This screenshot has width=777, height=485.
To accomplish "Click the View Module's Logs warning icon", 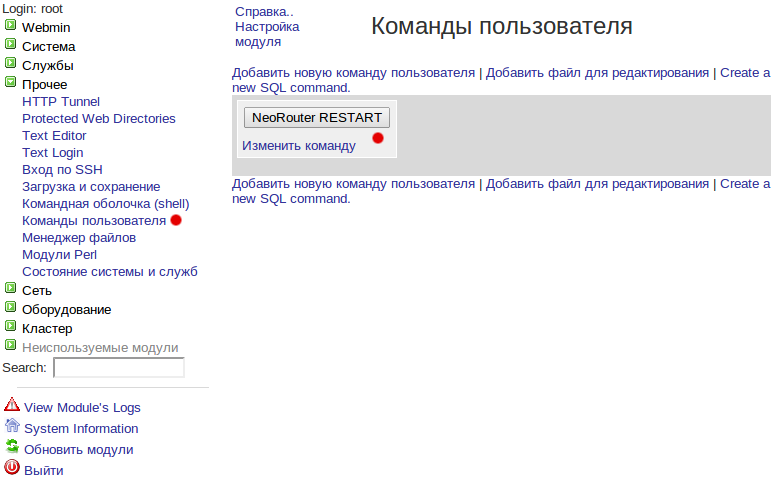I will (12, 405).
